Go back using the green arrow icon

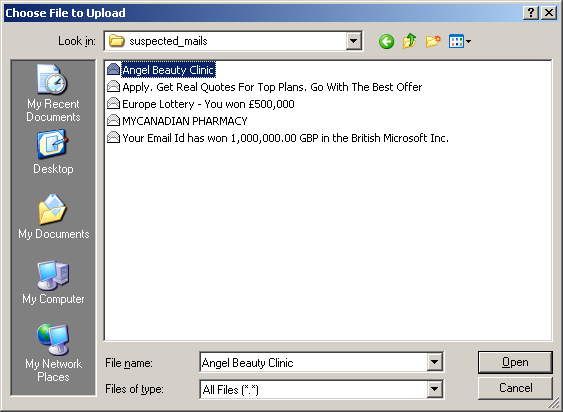click(x=386, y=42)
